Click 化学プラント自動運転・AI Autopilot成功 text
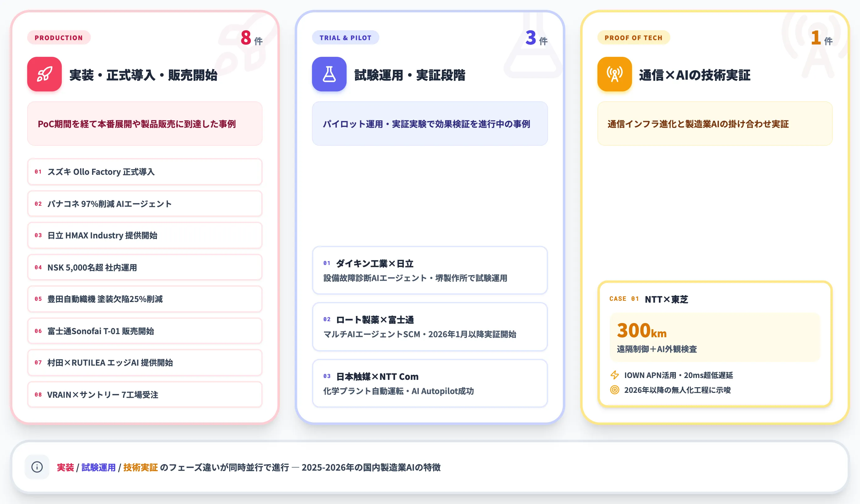The width and height of the screenshot is (860, 504). click(x=398, y=391)
